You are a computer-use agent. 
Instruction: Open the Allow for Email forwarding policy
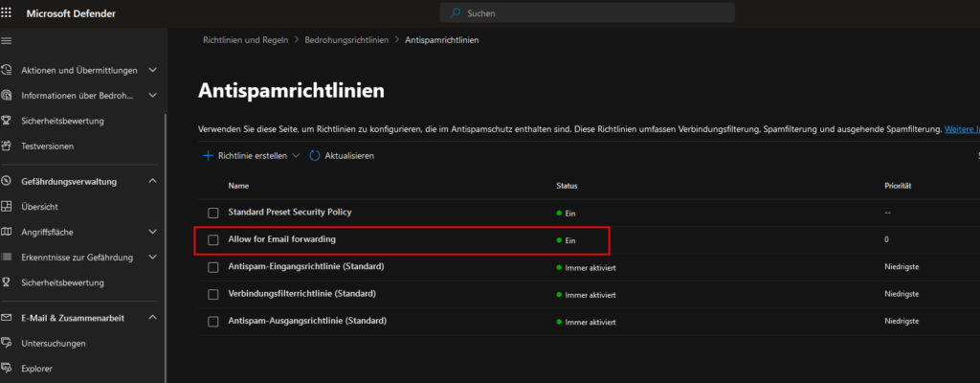[282, 239]
